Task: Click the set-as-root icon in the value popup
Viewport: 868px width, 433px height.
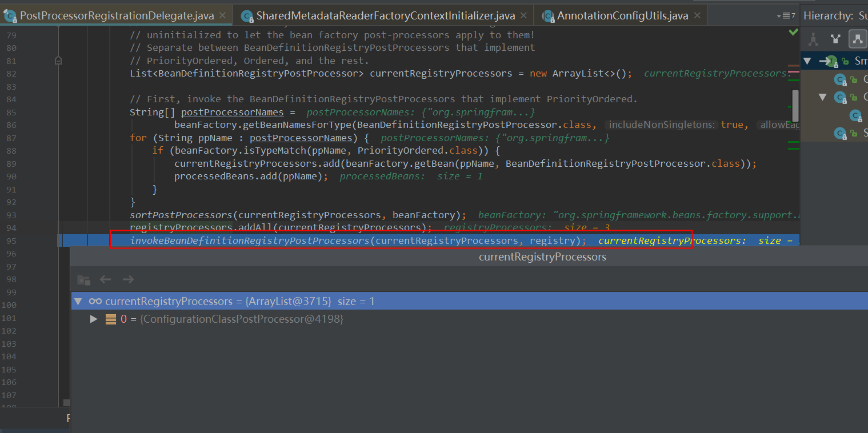Action: coord(84,279)
